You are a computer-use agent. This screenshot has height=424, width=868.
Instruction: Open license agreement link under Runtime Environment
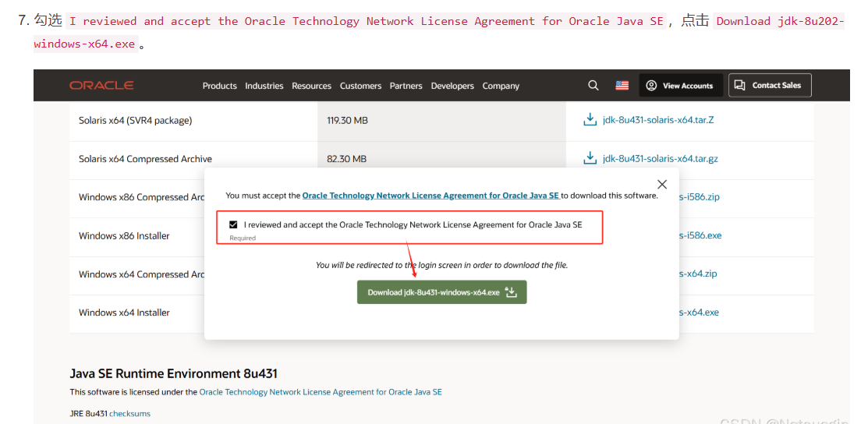[x=321, y=392]
